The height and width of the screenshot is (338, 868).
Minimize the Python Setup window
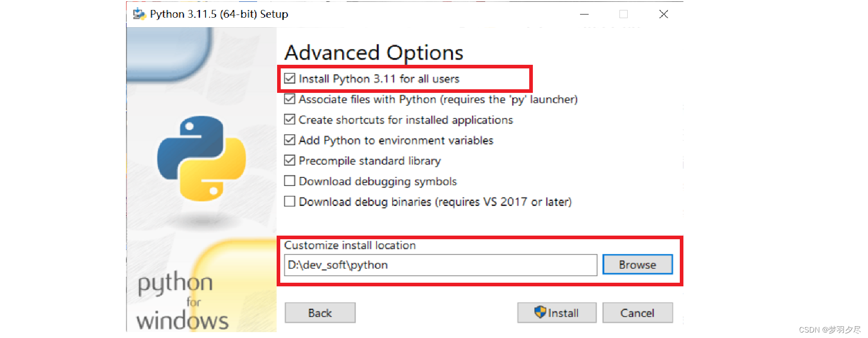585,14
